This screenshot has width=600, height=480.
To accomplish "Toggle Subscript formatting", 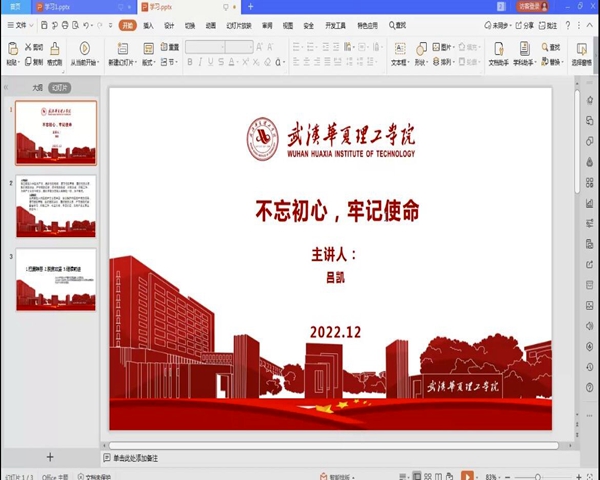I will (256, 62).
